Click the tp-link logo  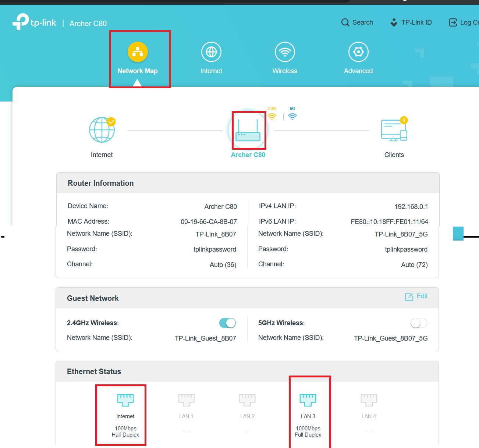(34, 22)
